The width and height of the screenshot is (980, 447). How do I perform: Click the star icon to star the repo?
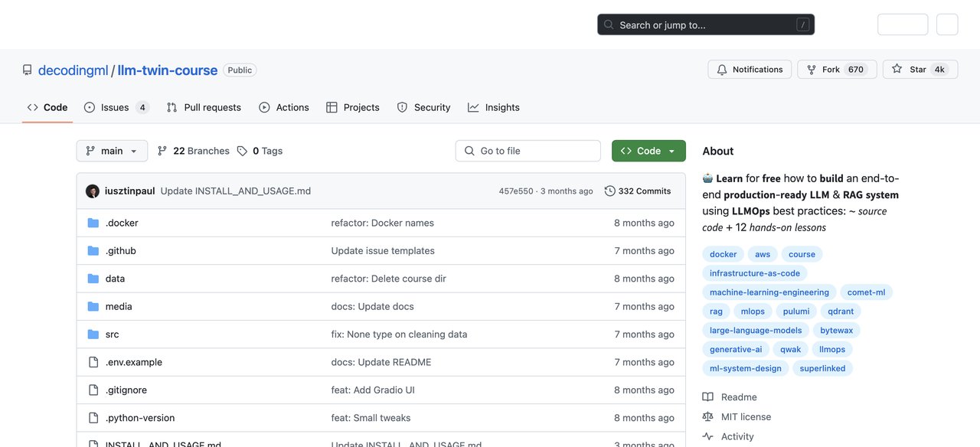[898, 70]
